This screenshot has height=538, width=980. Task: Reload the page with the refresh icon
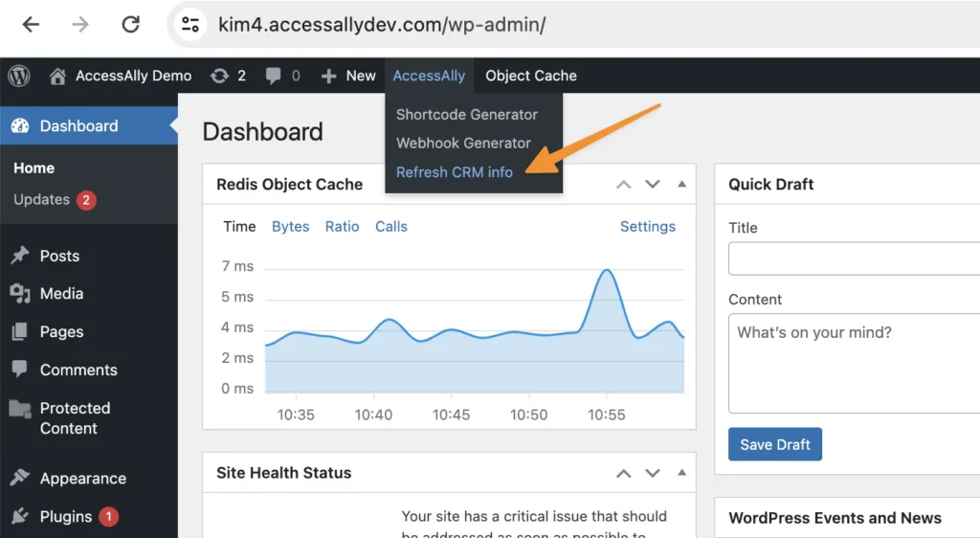[x=130, y=24]
